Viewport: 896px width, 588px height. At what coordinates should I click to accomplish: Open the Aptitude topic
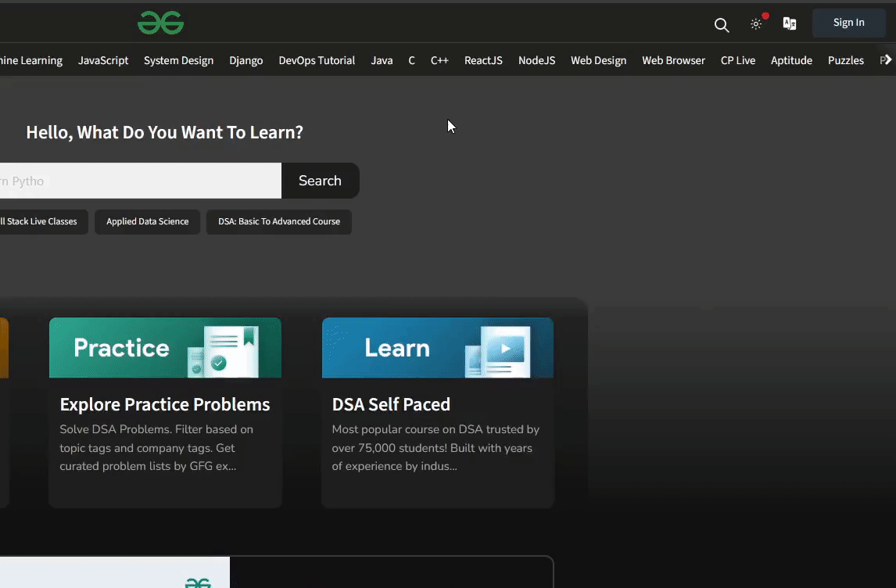791,60
